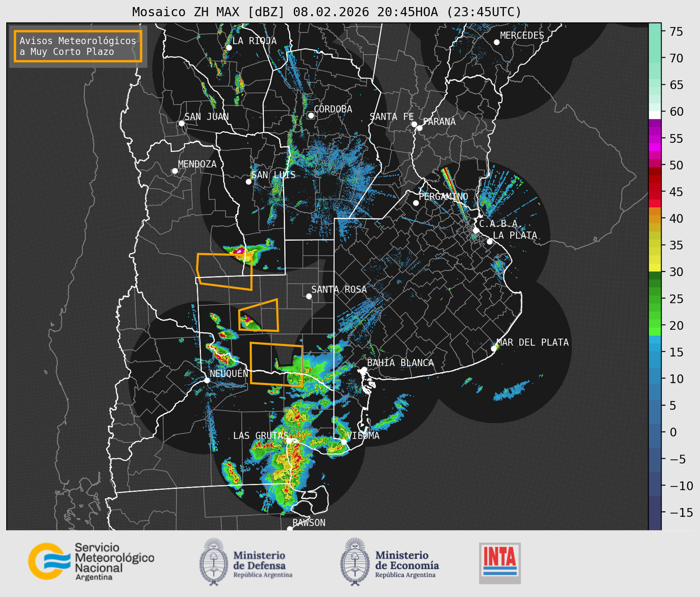This screenshot has width=700, height=597.
Task: Select the Santa Rosa city marker dot
Action: (x=309, y=296)
